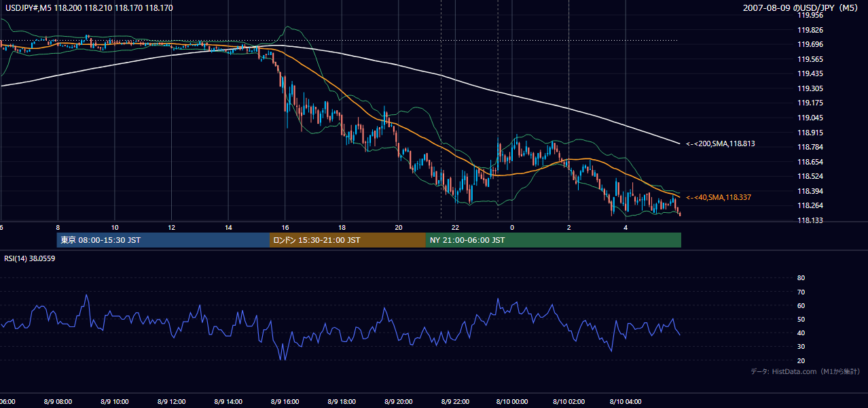
Task: Click RSI scale value 30
Action: pos(801,346)
